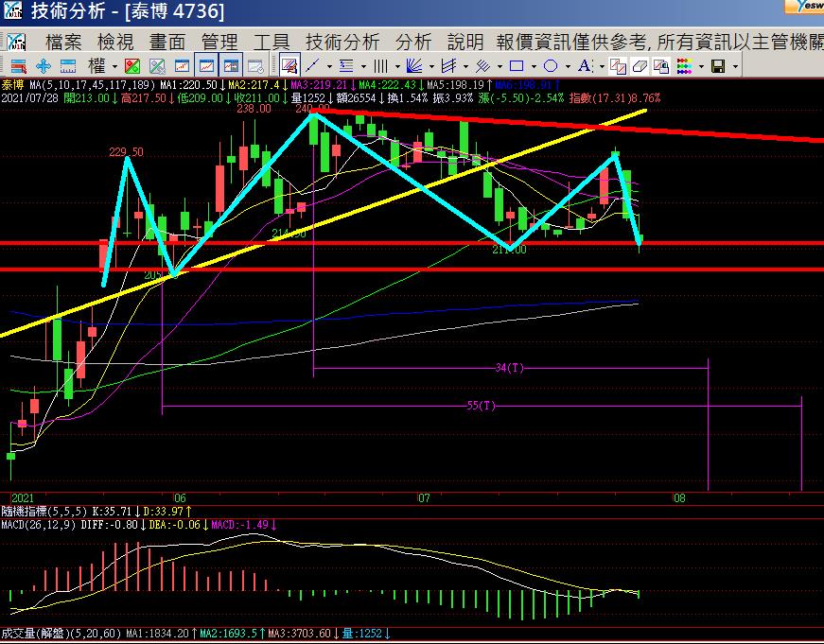Click the floppy disk save icon

(718, 66)
